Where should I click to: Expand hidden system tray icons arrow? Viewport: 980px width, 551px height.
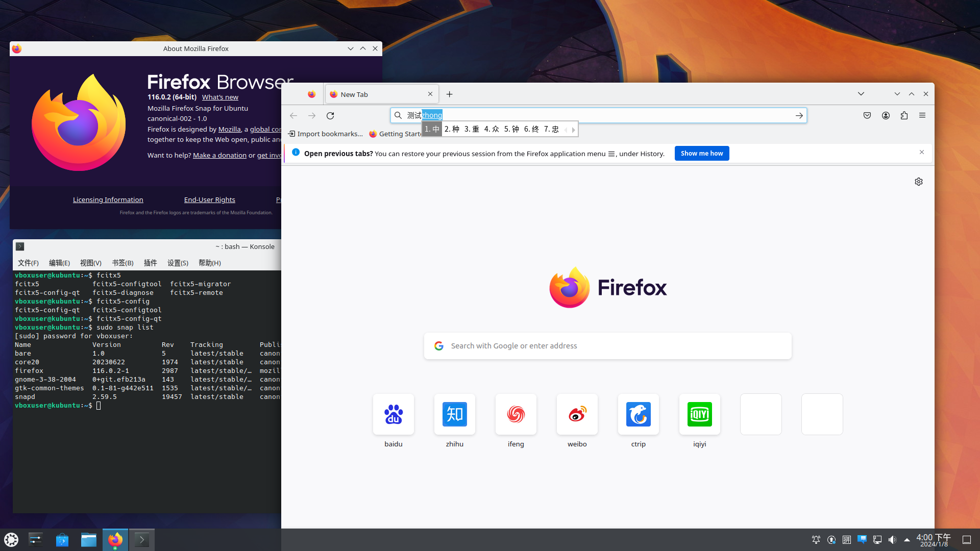coord(907,540)
